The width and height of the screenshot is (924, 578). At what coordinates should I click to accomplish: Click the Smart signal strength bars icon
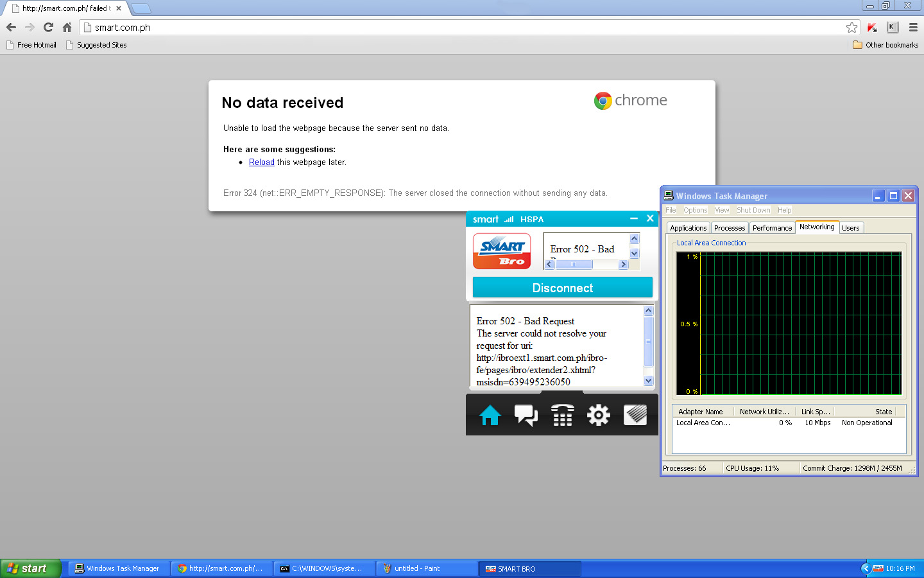(x=509, y=219)
